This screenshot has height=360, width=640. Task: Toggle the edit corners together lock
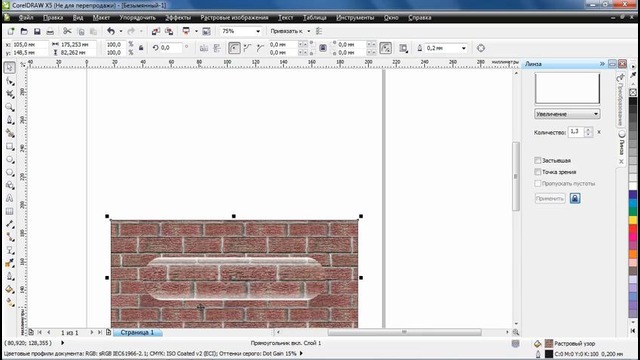[x=322, y=48]
